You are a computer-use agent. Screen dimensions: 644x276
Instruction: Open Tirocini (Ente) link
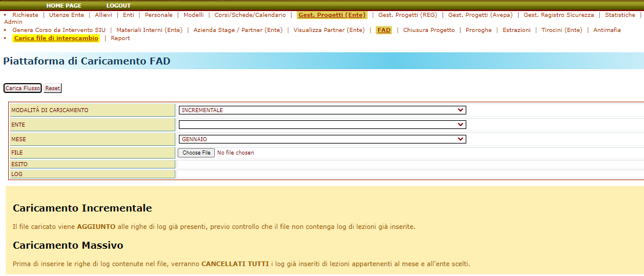pos(562,30)
